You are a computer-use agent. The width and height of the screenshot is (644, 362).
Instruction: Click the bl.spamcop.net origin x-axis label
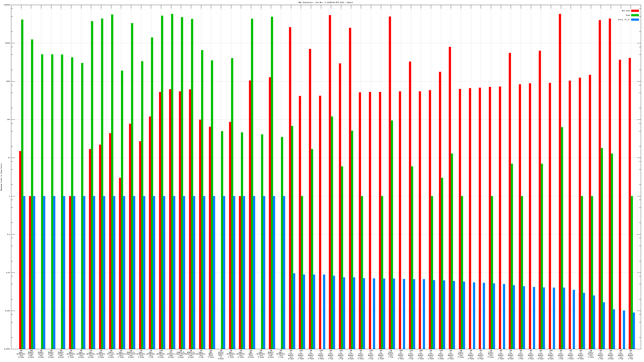click(x=171, y=354)
